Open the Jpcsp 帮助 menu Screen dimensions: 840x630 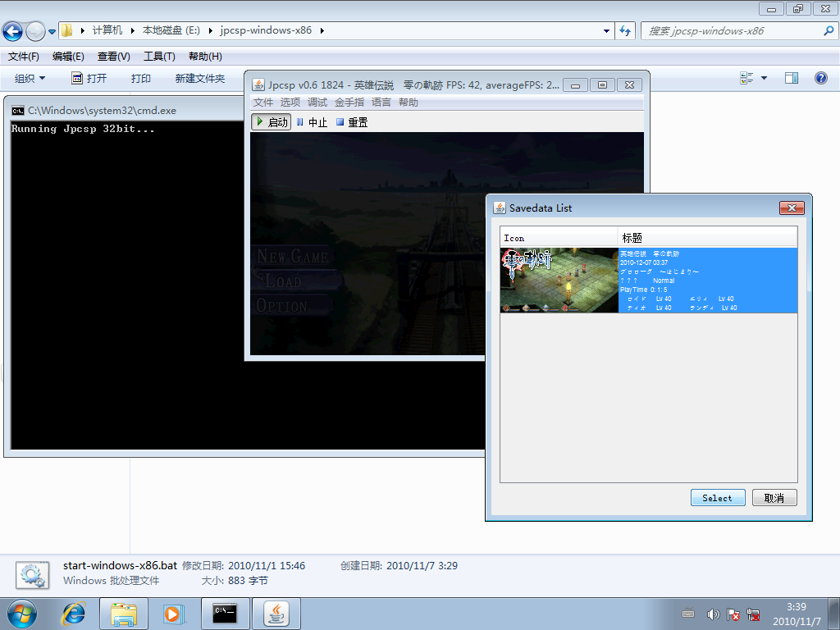[409, 103]
